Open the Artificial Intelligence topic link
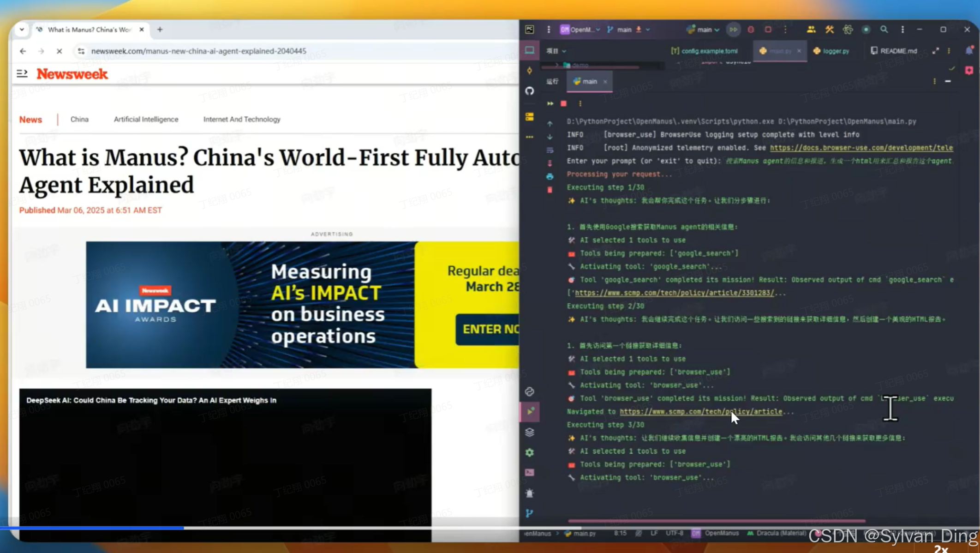The height and width of the screenshot is (553, 980). point(146,119)
